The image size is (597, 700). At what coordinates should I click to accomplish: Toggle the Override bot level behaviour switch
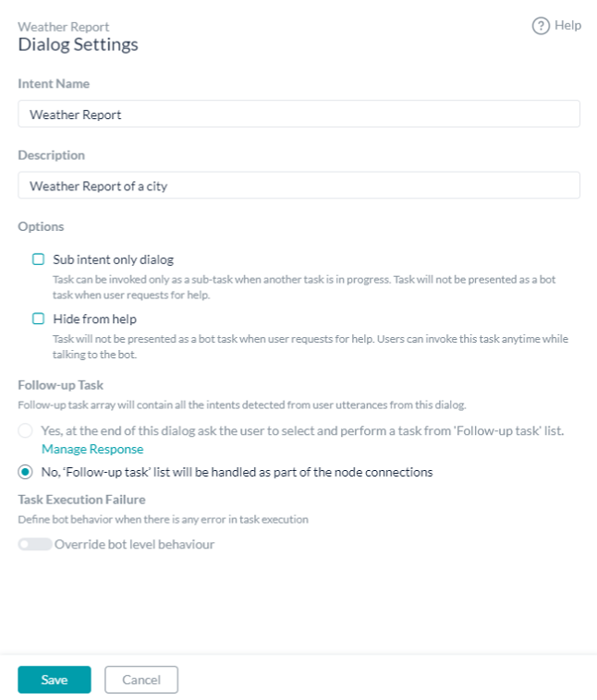(34, 545)
